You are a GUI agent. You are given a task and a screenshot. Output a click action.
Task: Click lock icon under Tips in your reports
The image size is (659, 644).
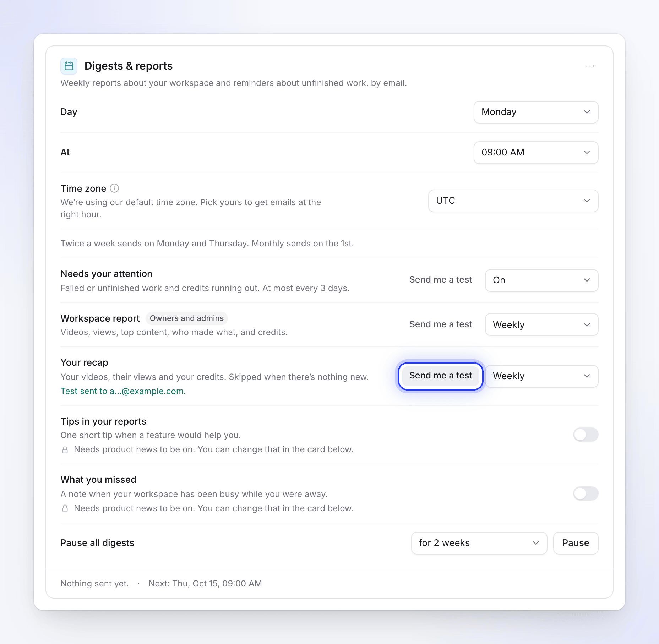tap(65, 450)
